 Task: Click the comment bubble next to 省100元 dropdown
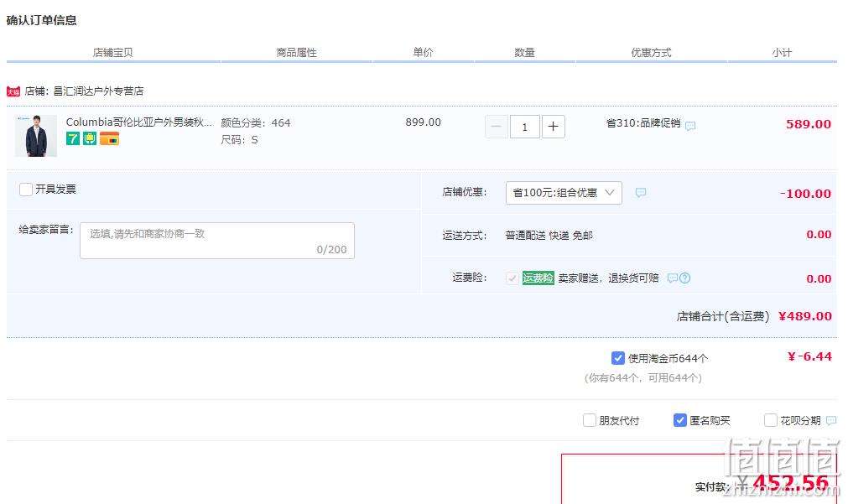[640, 193]
